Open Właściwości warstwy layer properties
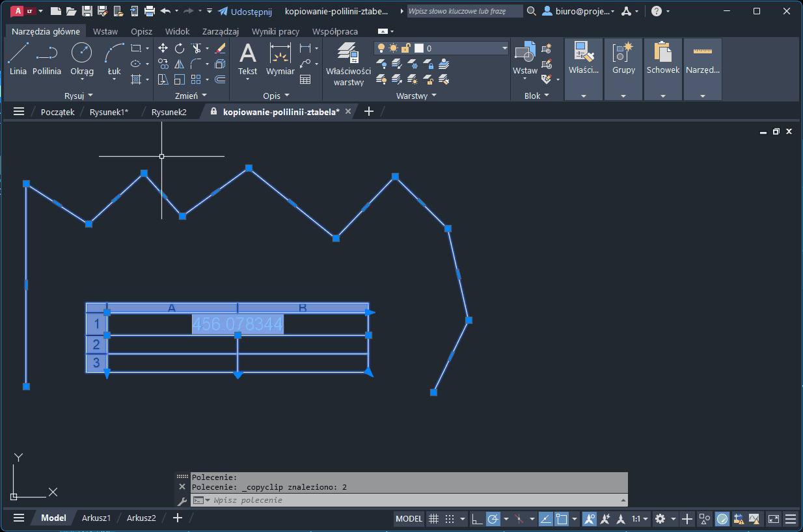Screen dimensions: 803x532 coord(348,64)
